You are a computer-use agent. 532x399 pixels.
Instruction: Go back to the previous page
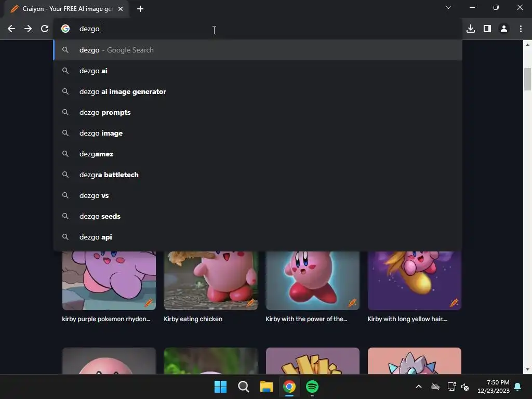tap(11, 29)
